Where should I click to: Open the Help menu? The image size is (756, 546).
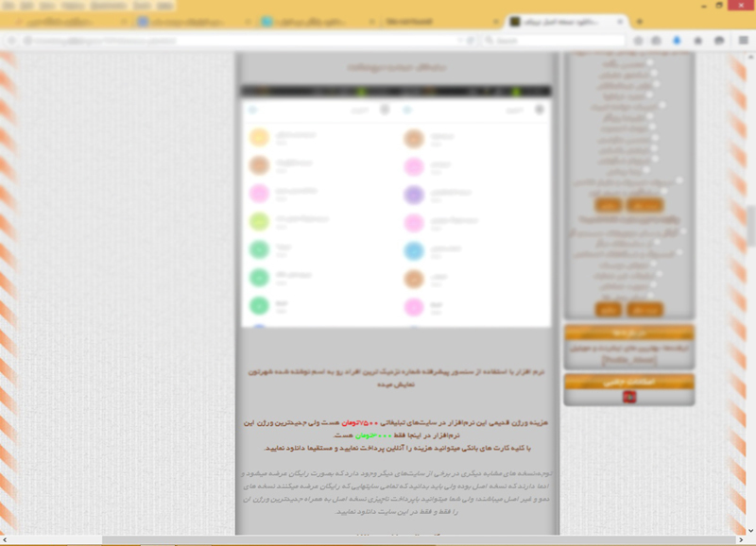point(164,6)
